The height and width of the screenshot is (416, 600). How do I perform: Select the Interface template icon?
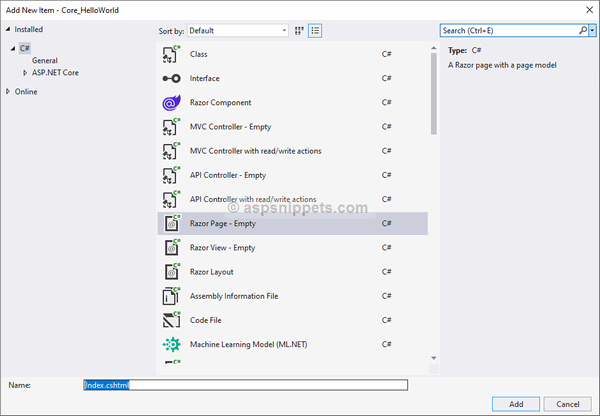tap(171, 78)
